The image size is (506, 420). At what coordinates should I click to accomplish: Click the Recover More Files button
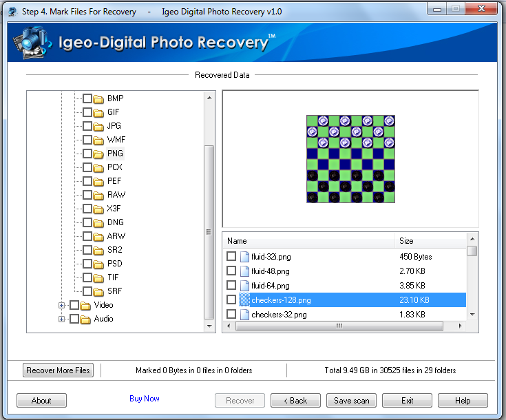click(58, 370)
